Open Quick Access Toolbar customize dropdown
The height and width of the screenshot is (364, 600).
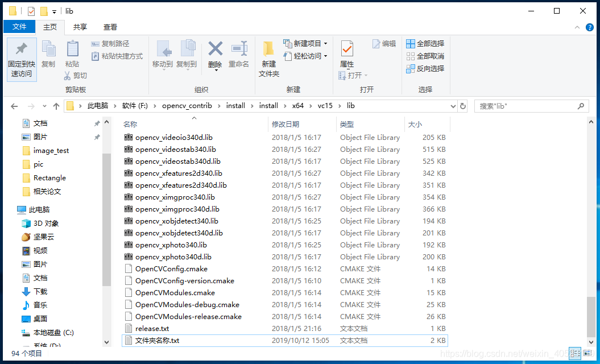point(55,11)
